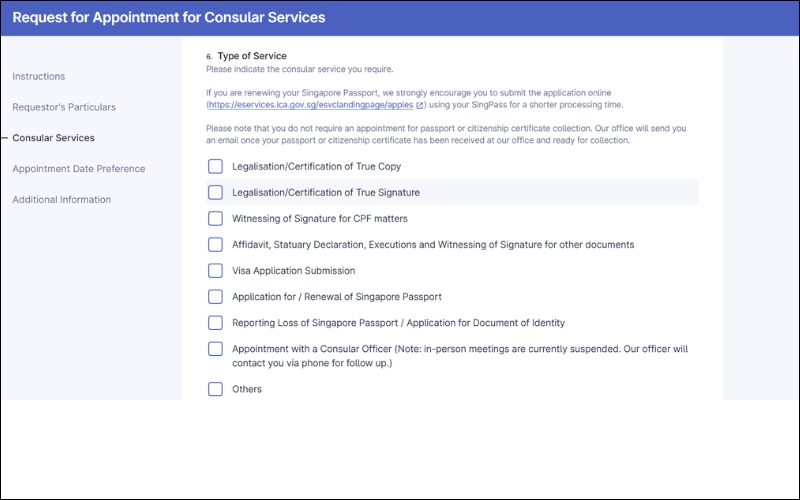The height and width of the screenshot is (500, 800).
Task: Click the Others option label text
Action: [x=247, y=389]
